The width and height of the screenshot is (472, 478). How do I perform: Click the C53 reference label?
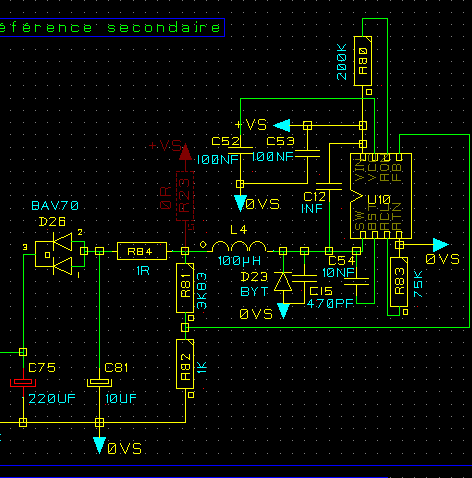(x=280, y=141)
